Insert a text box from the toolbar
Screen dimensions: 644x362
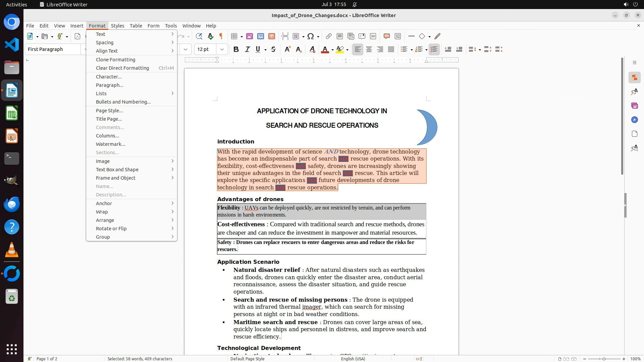[x=272, y=36]
